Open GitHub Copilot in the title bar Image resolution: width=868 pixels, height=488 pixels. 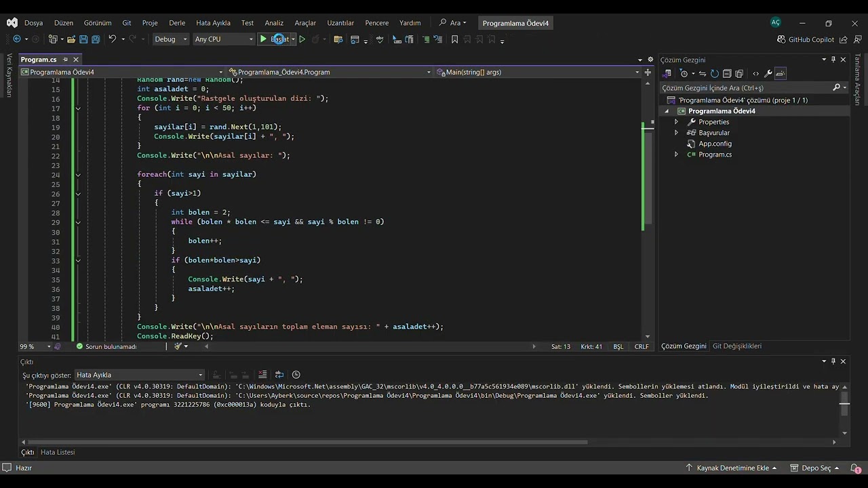(x=806, y=39)
